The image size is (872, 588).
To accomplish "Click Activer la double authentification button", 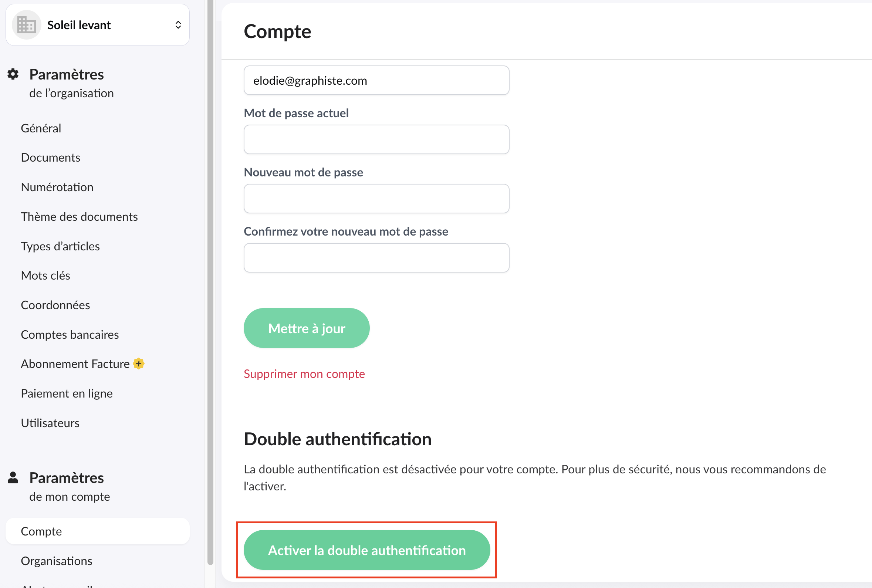I will click(x=366, y=550).
